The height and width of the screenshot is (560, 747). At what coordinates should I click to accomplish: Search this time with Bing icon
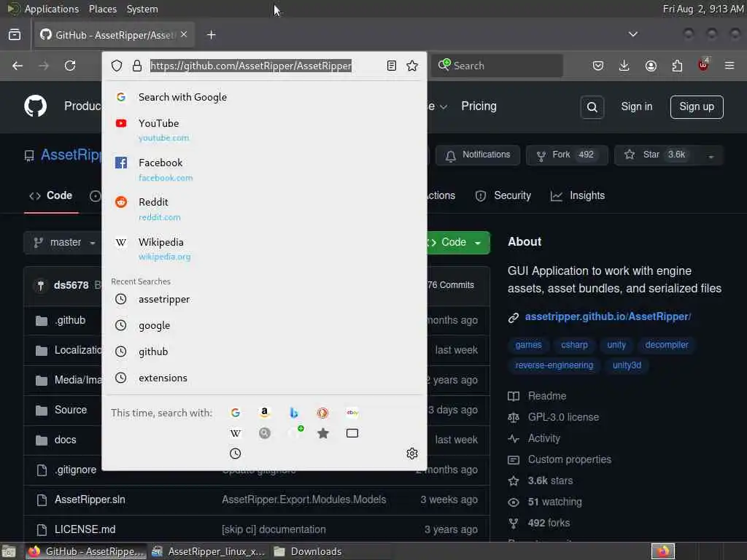[294, 413]
